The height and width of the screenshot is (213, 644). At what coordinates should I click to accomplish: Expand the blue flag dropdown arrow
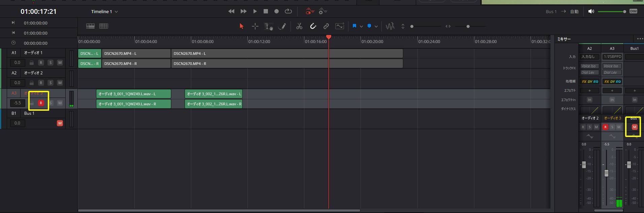click(x=361, y=26)
